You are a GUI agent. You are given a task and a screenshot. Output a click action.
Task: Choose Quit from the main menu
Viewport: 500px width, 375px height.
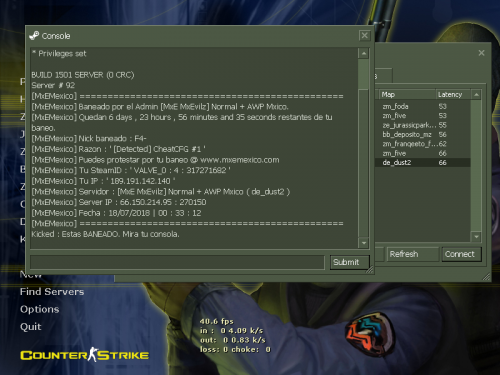31,327
